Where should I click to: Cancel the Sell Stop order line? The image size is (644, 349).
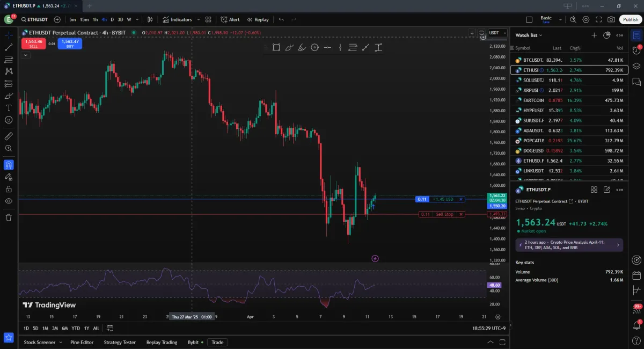pyautogui.click(x=461, y=214)
